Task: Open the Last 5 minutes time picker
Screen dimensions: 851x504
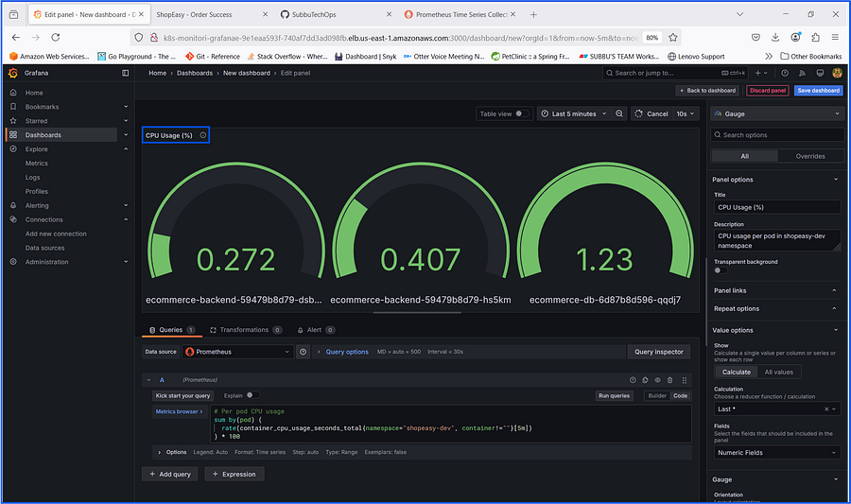Action: pyautogui.click(x=573, y=113)
